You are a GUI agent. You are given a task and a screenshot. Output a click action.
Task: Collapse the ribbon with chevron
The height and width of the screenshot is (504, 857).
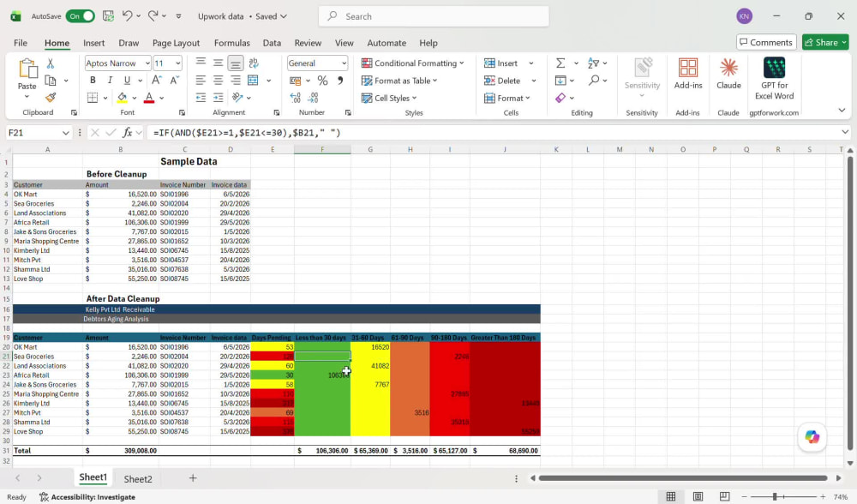[x=842, y=111]
